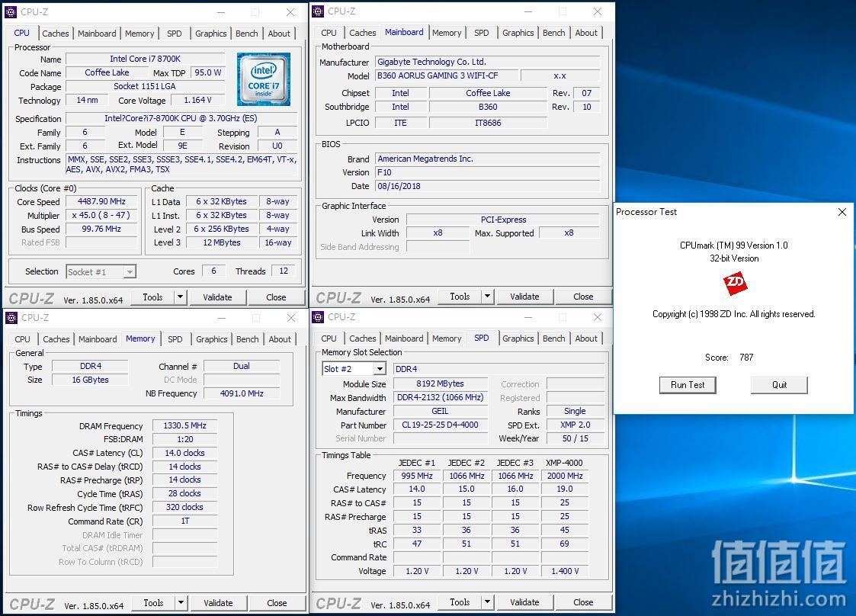Click the tRFC value 320 clocks
The height and width of the screenshot is (616, 856).
point(184,507)
